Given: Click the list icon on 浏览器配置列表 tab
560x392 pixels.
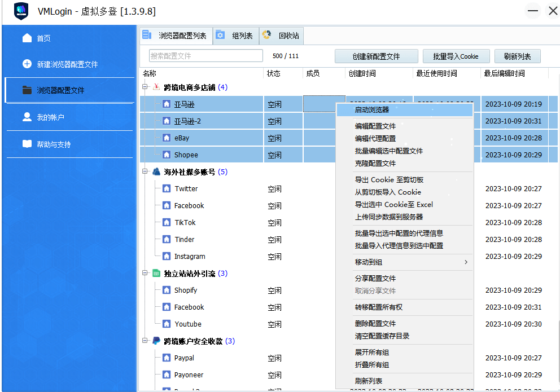Looking at the screenshot, I should pos(147,34).
